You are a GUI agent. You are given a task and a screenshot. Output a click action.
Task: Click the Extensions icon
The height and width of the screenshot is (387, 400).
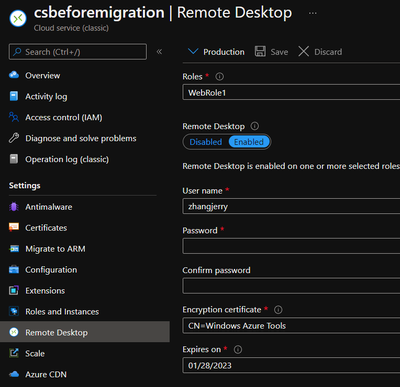coord(14,290)
